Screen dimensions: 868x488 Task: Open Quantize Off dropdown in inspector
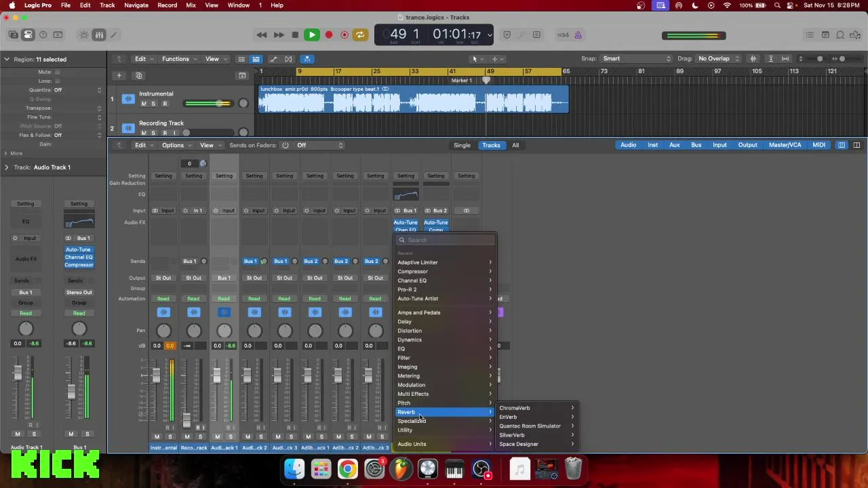77,90
